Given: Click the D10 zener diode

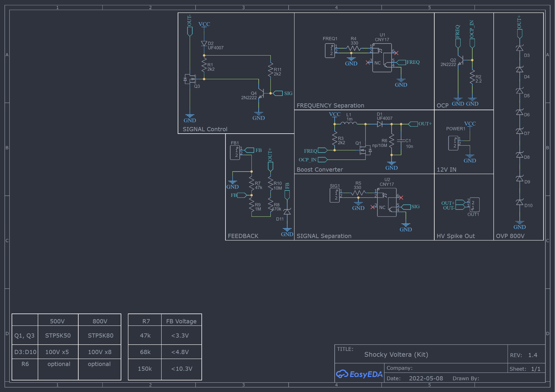Looking at the screenshot, I should [519, 202].
